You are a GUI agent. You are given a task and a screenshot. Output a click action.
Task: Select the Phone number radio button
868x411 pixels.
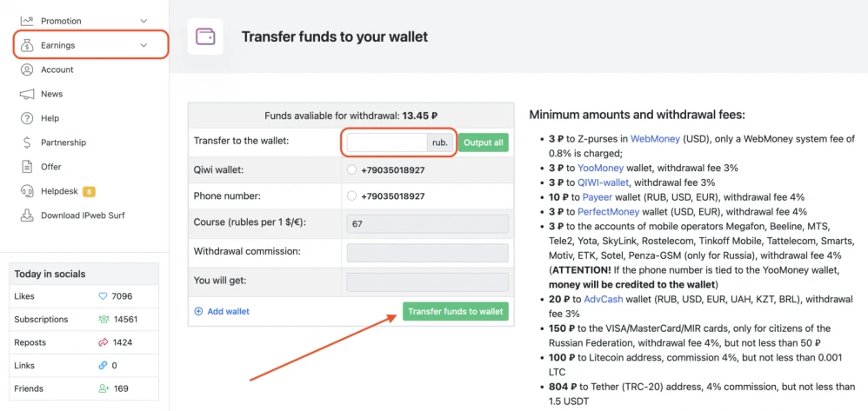pyautogui.click(x=351, y=196)
